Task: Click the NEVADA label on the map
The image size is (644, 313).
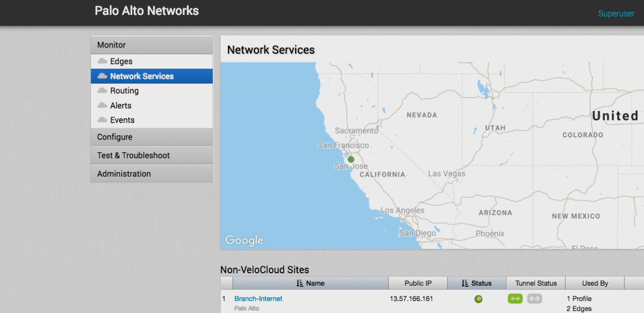Action: tap(422, 115)
